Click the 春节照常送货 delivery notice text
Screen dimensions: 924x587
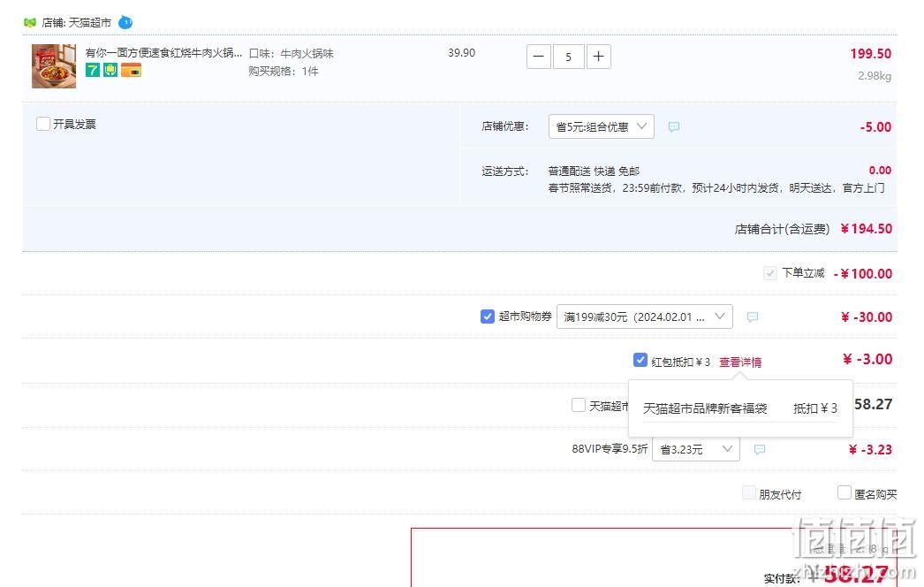716,188
